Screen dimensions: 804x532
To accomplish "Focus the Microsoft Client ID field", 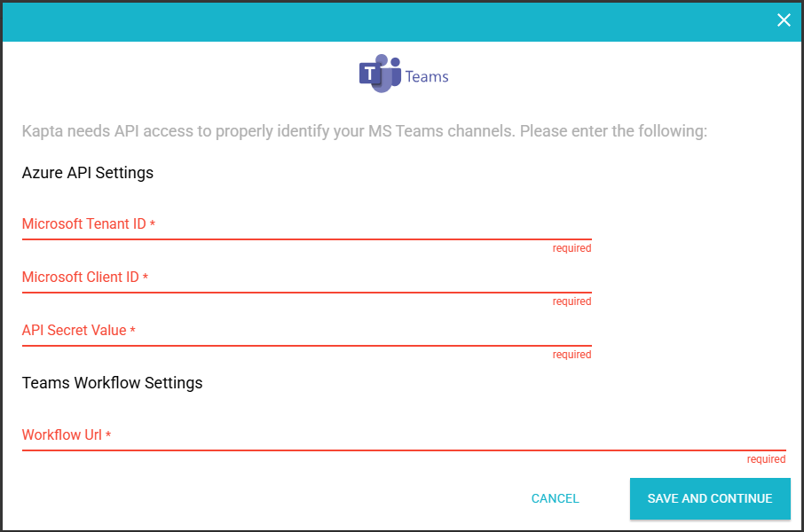I will pos(306,278).
